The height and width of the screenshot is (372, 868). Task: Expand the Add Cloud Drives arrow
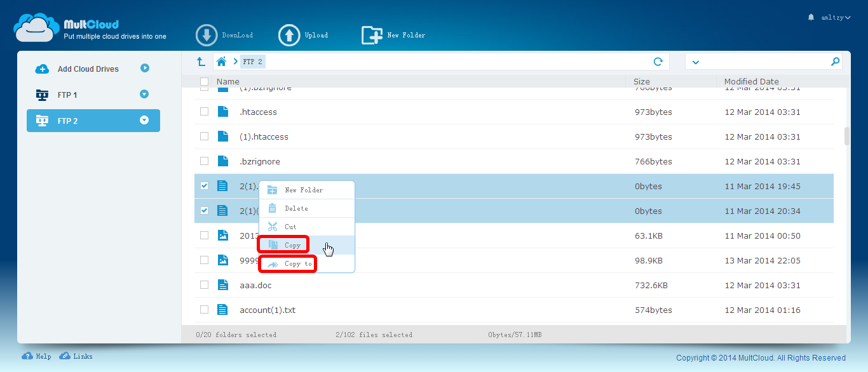[x=145, y=68]
